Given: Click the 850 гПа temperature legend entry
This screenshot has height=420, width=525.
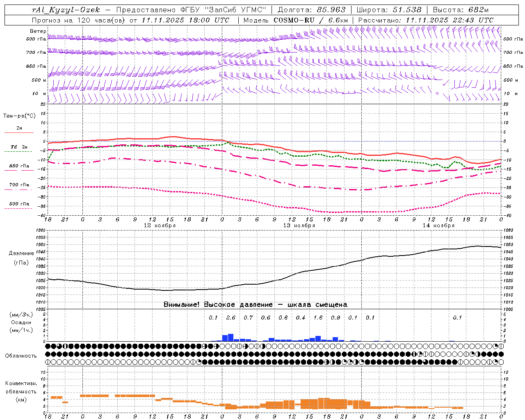Looking at the screenshot, I should 19,166.
